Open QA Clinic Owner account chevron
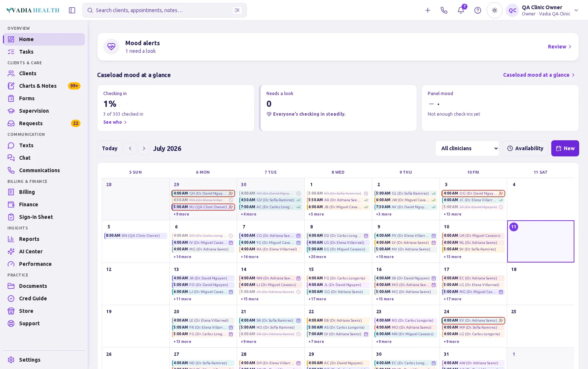The width and height of the screenshot is (588, 369). point(576,10)
